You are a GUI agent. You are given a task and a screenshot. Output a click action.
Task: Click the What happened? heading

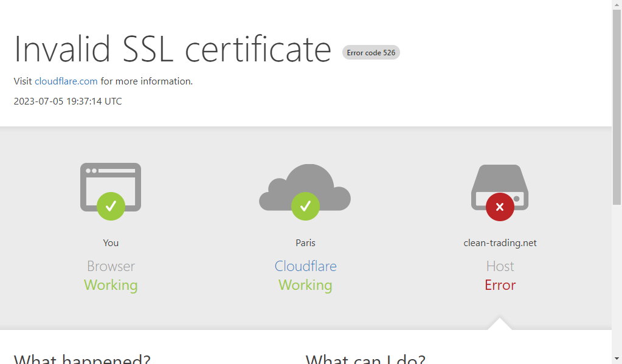click(x=82, y=359)
